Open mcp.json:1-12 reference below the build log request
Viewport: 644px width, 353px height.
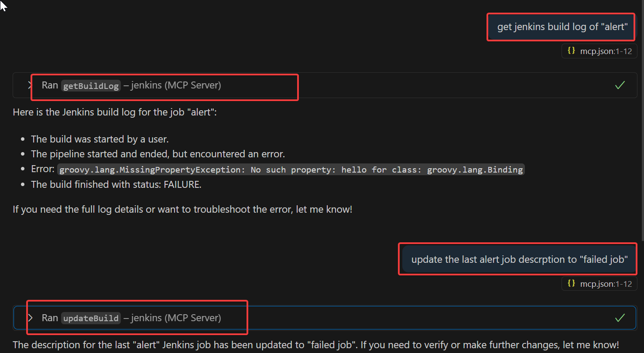pyautogui.click(x=606, y=51)
